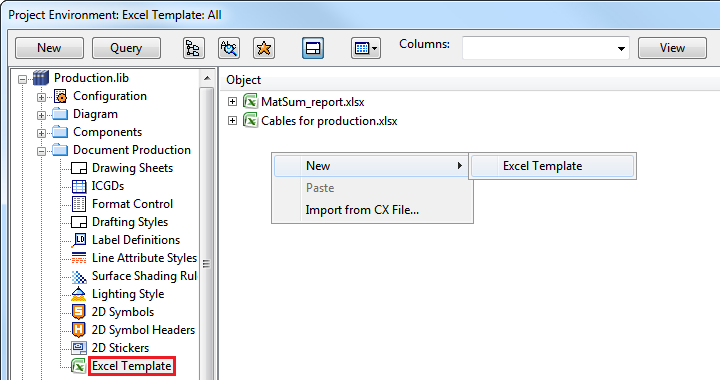Toggle the split pane layout icon

click(x=313, y=48)
